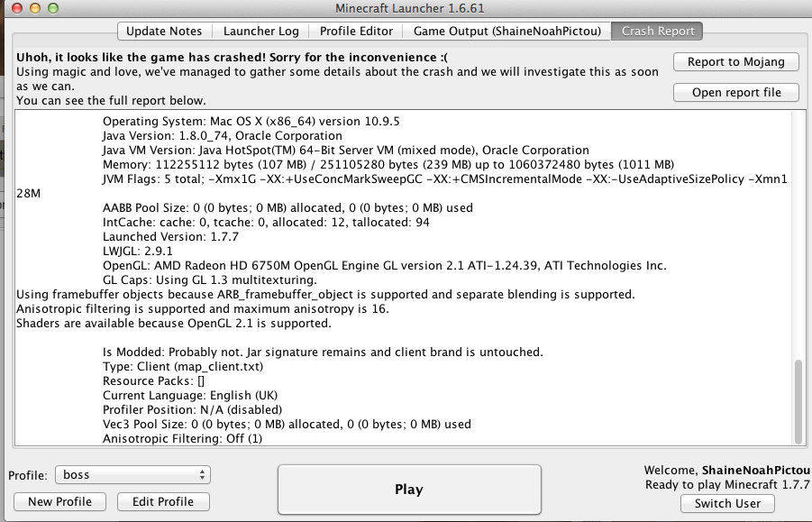Image resolution: width=812 pixels, height=522 pixels.
Task: Click 'Welcome, ShaineNoahPictou' text
Action: 727,471
